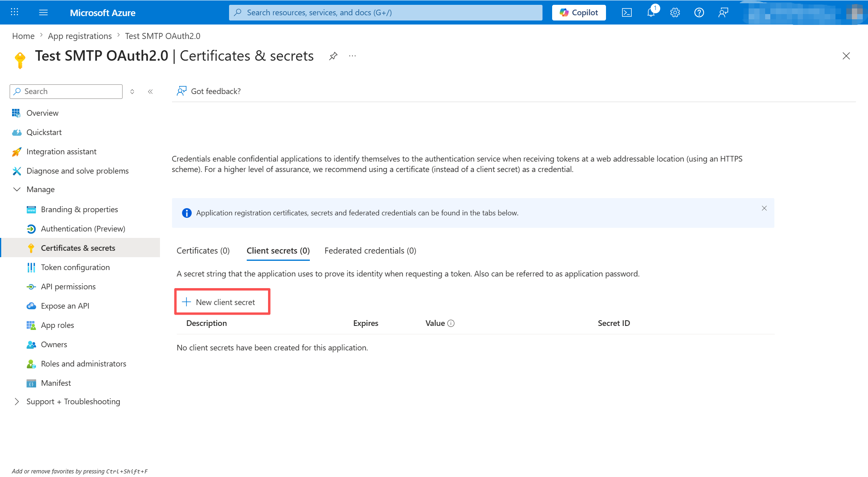Focus the global search resources box
Viewport: 868px width, 477px height.
(385, 12)
